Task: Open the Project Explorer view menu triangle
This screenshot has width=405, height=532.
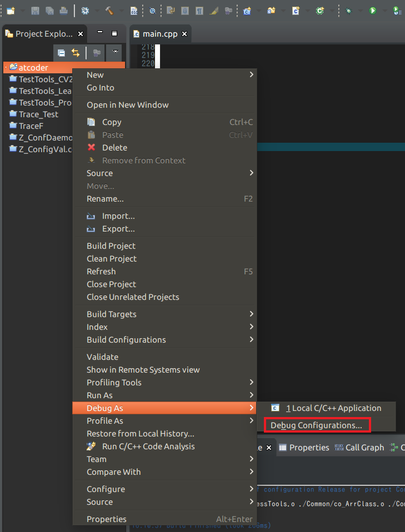Action: (115, 52)
